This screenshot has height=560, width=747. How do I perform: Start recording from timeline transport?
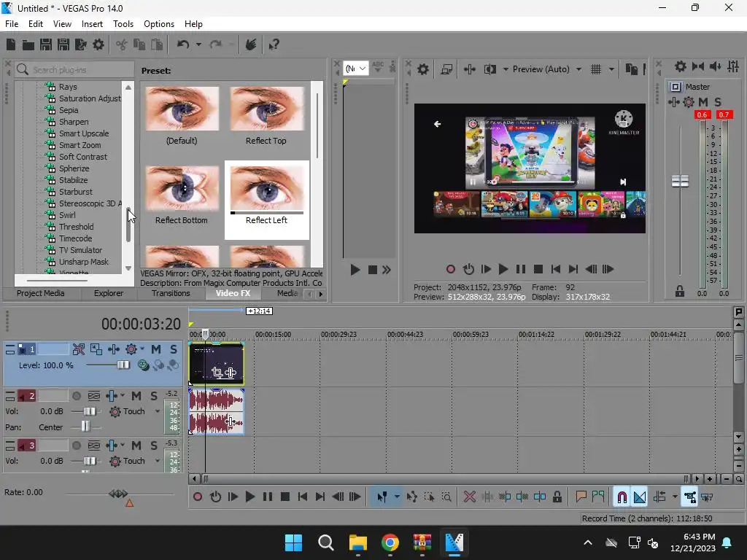pyautogui.click(x=198, y=497)
